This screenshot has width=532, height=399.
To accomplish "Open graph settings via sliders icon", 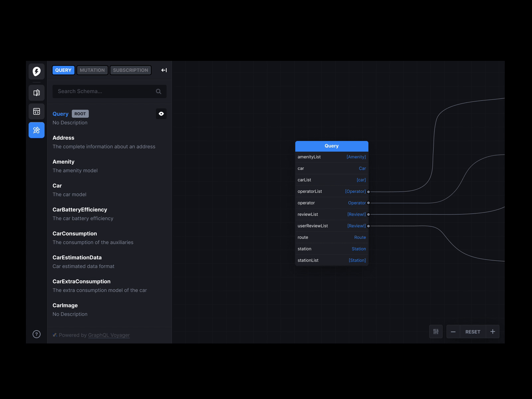I will 436,332.
